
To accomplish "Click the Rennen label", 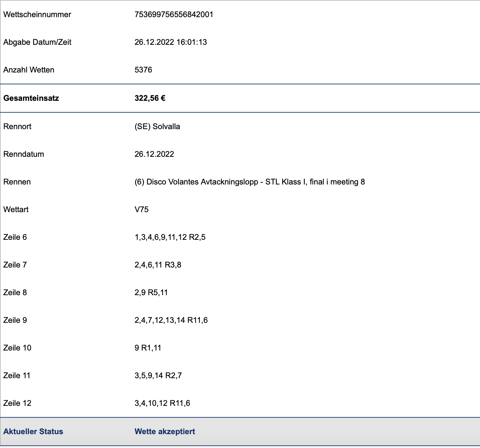I will pyautogui.click(x=17, y=182).
